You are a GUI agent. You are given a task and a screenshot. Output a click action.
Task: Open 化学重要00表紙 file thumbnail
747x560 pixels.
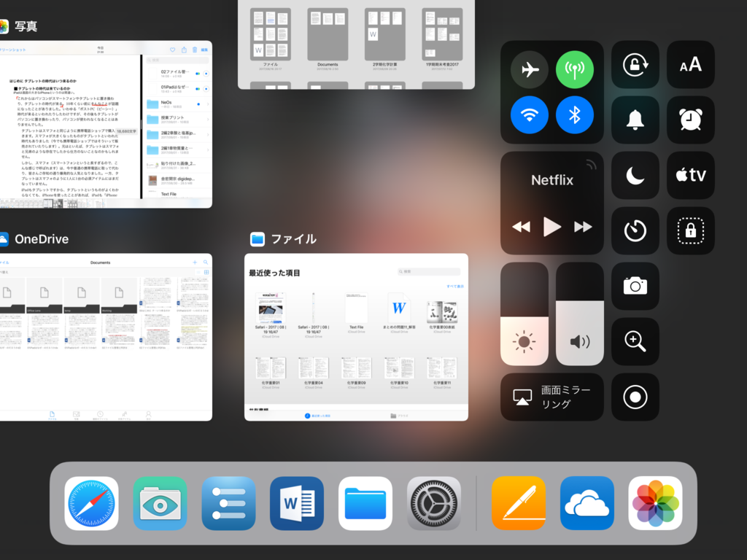(x=441, y=316)
